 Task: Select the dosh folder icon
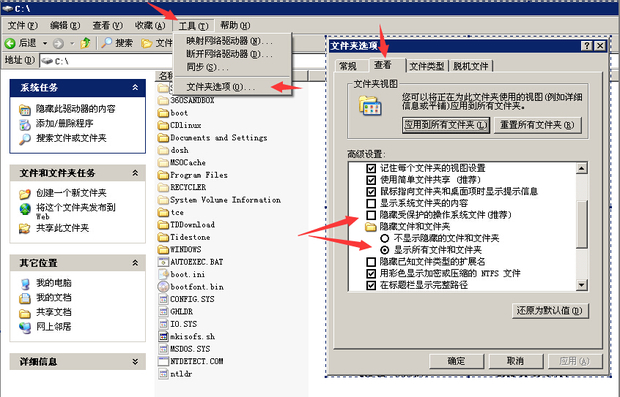click(x=163, y=150)
